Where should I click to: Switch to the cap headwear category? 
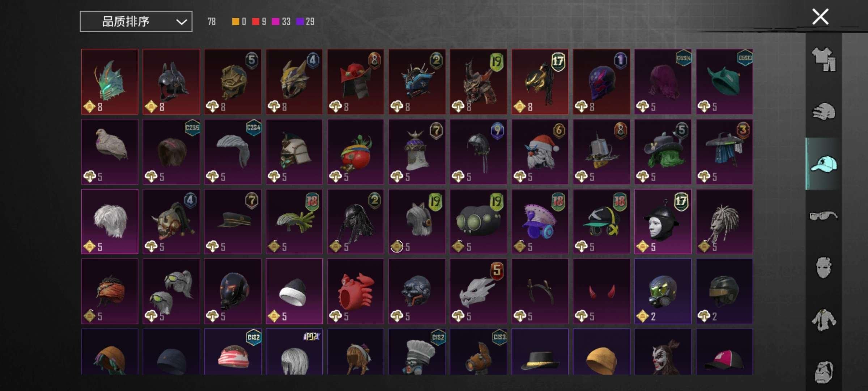824,164
